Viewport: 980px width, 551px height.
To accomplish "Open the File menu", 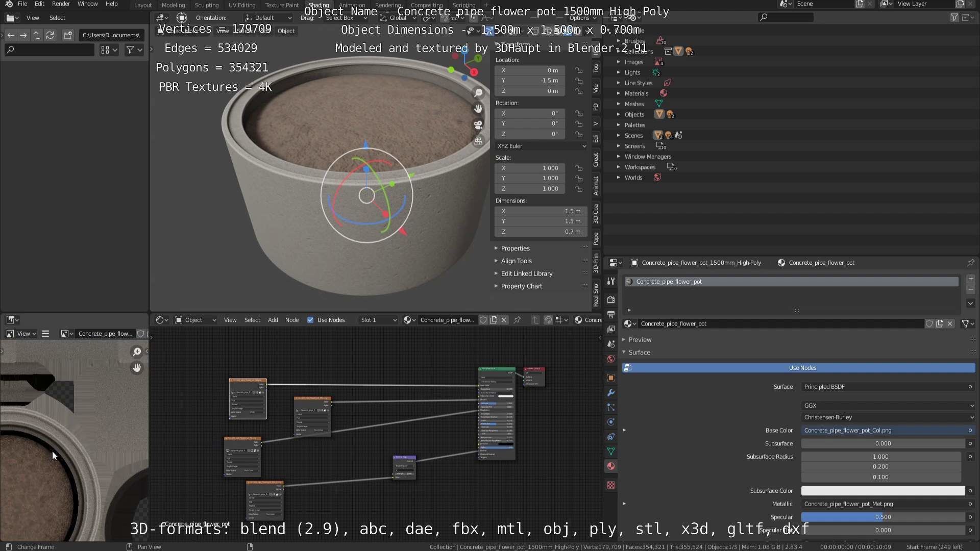I will click(x=22, y=4).
